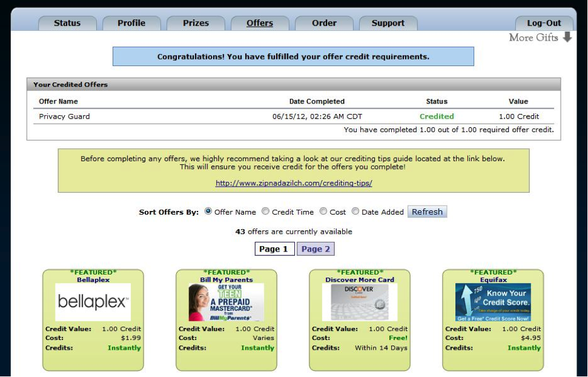This screenshot has width=588, height=377.
Task: Go to Page 2 of offers
Action: click(315, 249)
